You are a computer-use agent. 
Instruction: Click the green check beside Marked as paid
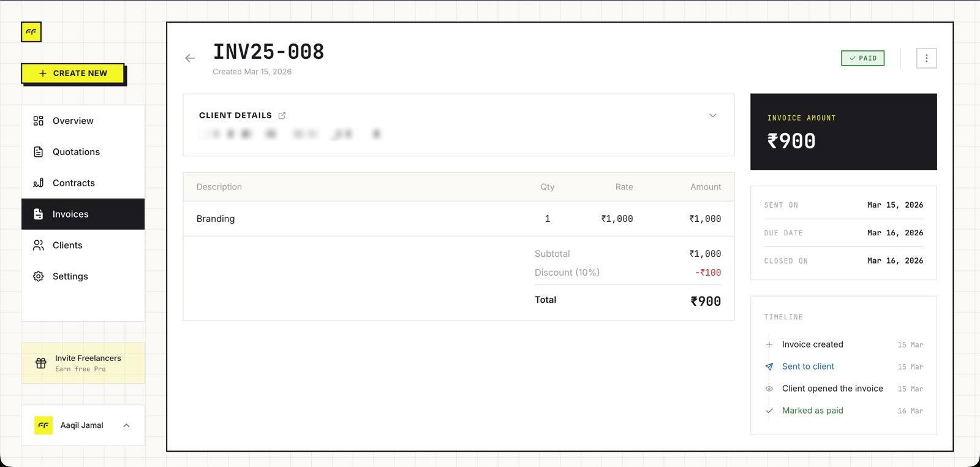769,411
